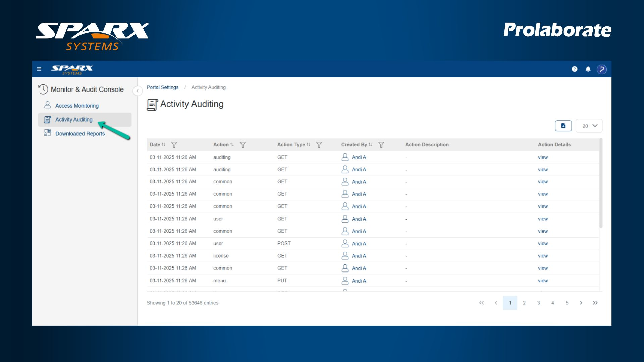The image size is (644, 362).
Task: Open the hamburger menu icon
Action: coord(39,69)
